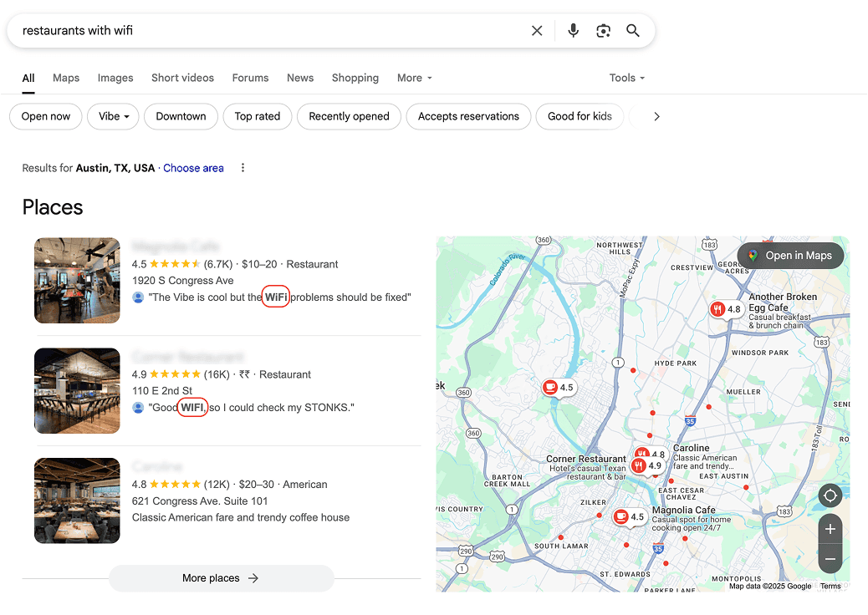Open the More search categories dropdown
The width and height of the screenshot is (868, 615).
[415, 78]
